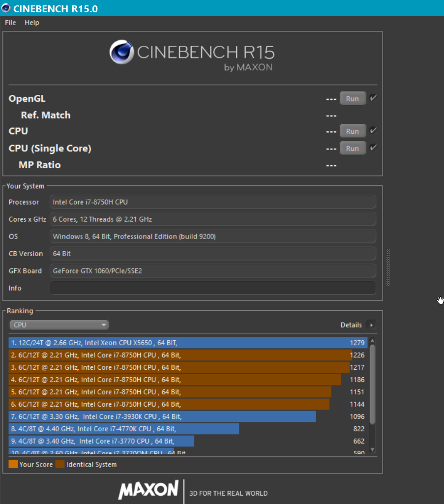The height and width of the screenshot is (504, 444).
Task: Select ranking entry i7-8750H score 1217
Action: point(188,367)
